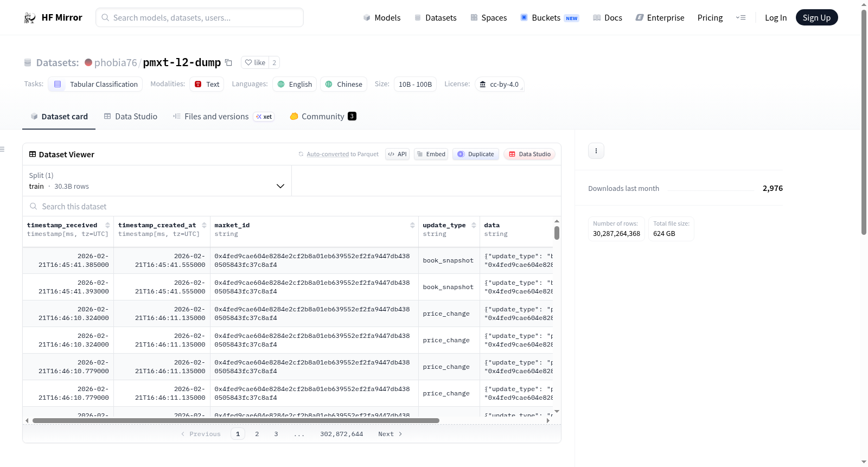Viewport: 868px width, 467px height.
Task: Click the table vertical scrollbar thumb
Action: pyautogui.click(x=557, y=233)
